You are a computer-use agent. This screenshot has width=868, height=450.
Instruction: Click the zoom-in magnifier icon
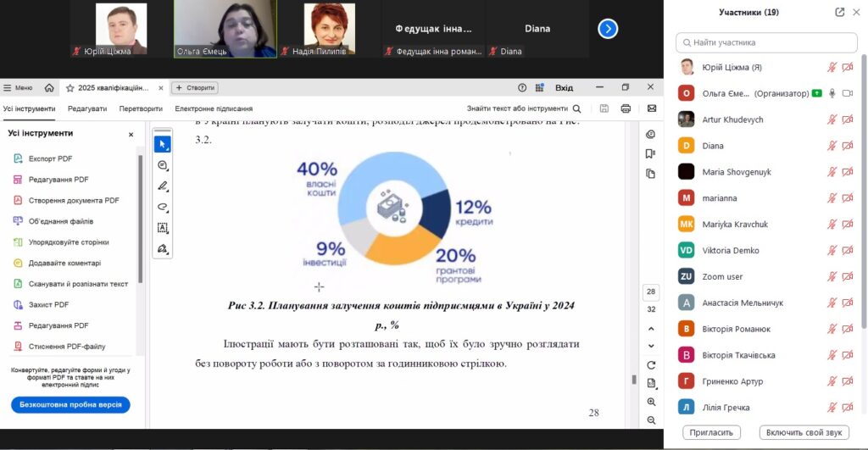click(651, 402)
